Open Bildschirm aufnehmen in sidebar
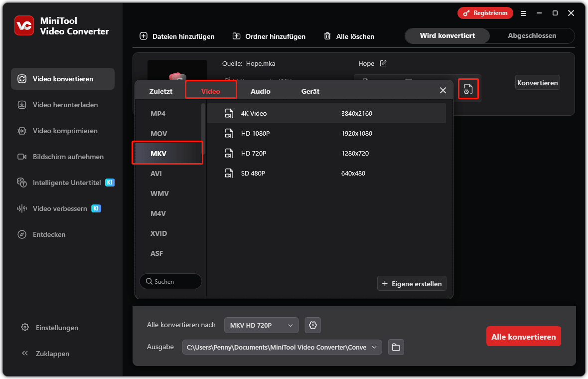The height and width of the screenshot is (379, 588). click(x=63, y=157)
